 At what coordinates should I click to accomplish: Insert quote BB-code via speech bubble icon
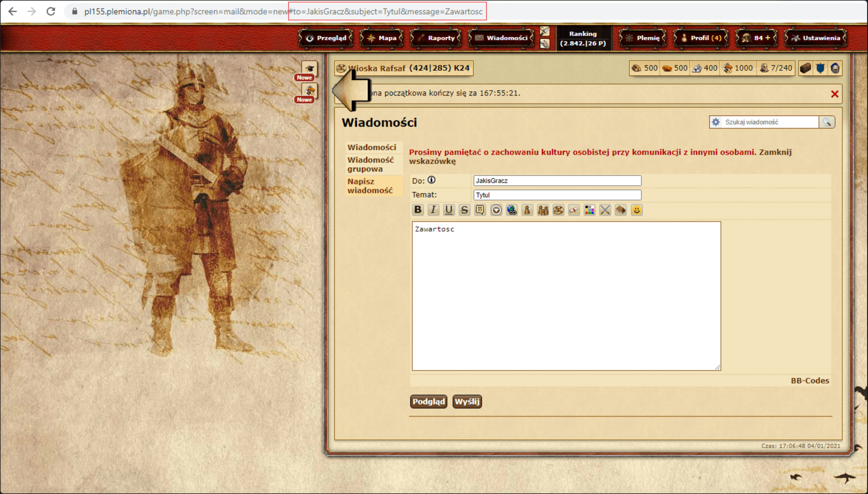pyautogui.click(x=480, y=210)
